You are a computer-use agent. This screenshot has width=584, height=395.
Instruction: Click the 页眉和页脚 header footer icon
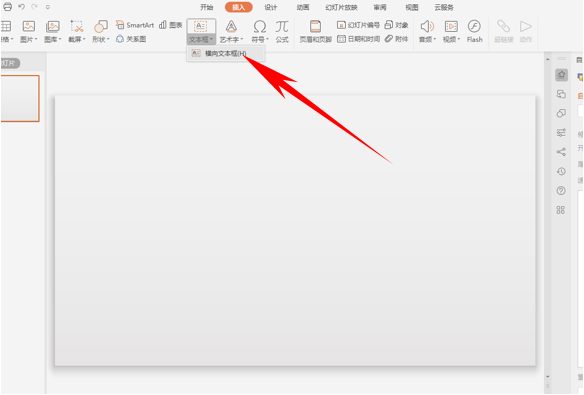click(315, 31)
